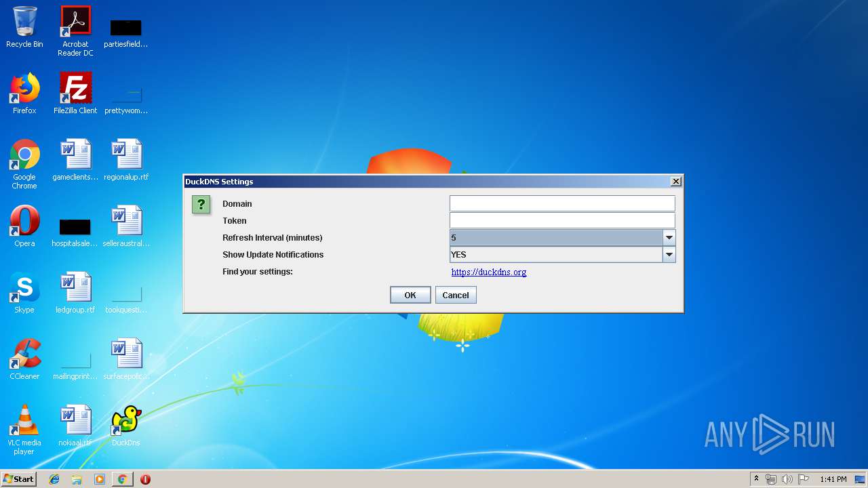Open network tray icon
868x488 pixels.
771,479
